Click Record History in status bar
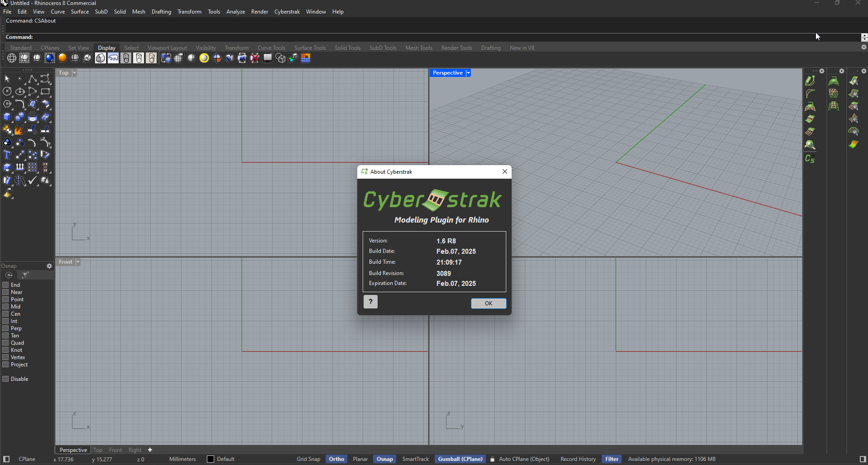The height and width of the screenshot is (465, 868). pos(578,459)
